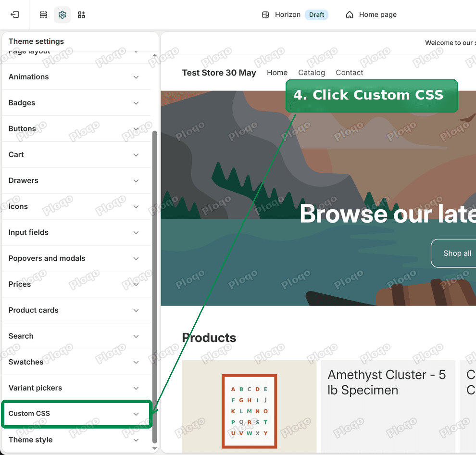Expand the Search settings section
This screenshot has width=476, height=455.
pyautogui.click(x=76, y=336)
